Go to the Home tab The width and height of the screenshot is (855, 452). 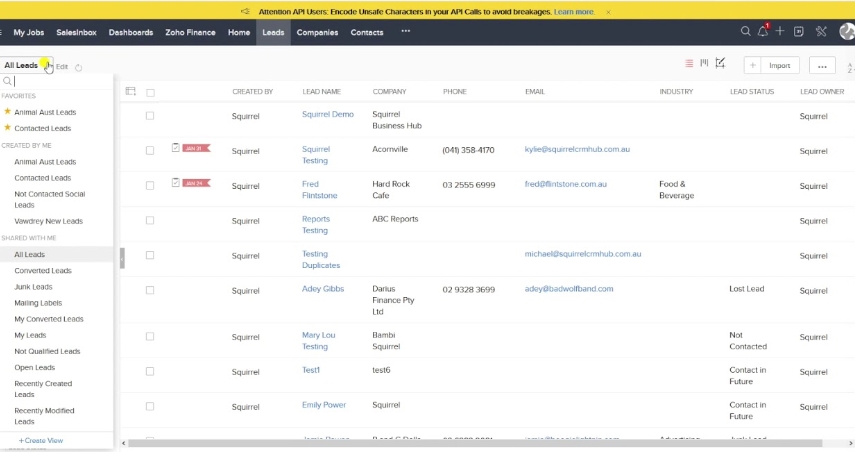[239, 32]
